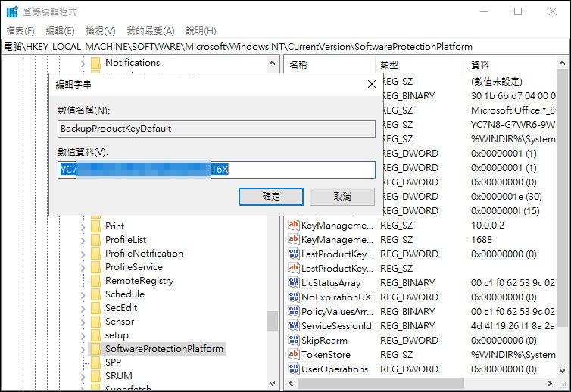Open the 說明(H) menu
Image resolution: width=571 pixels, height=392 pixels.
coord(201,31)
